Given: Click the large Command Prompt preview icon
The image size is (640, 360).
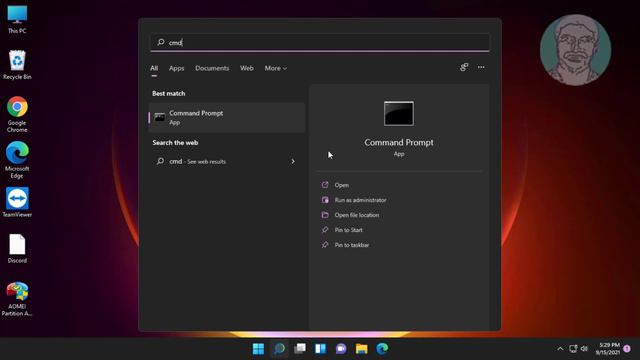Looking at the screenshot, I should [399, 113].
